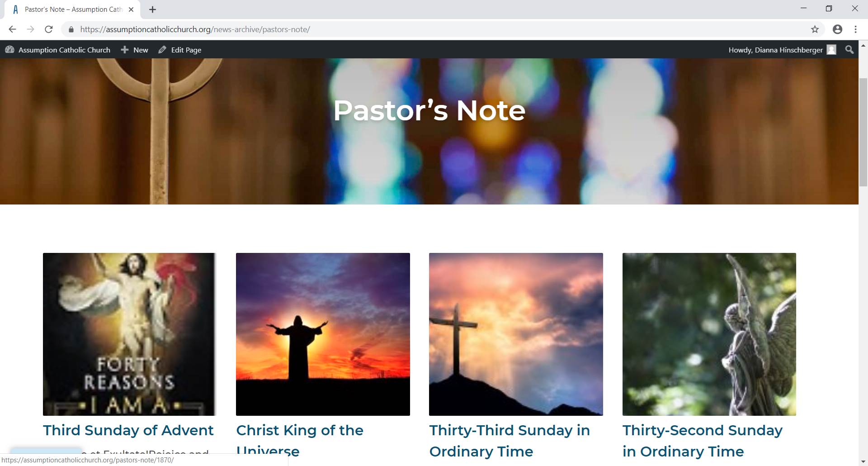Open the Assumption Catholic Church dashboard menu
Viewport: 868px width, 466px height.
[x=58, y=50]
